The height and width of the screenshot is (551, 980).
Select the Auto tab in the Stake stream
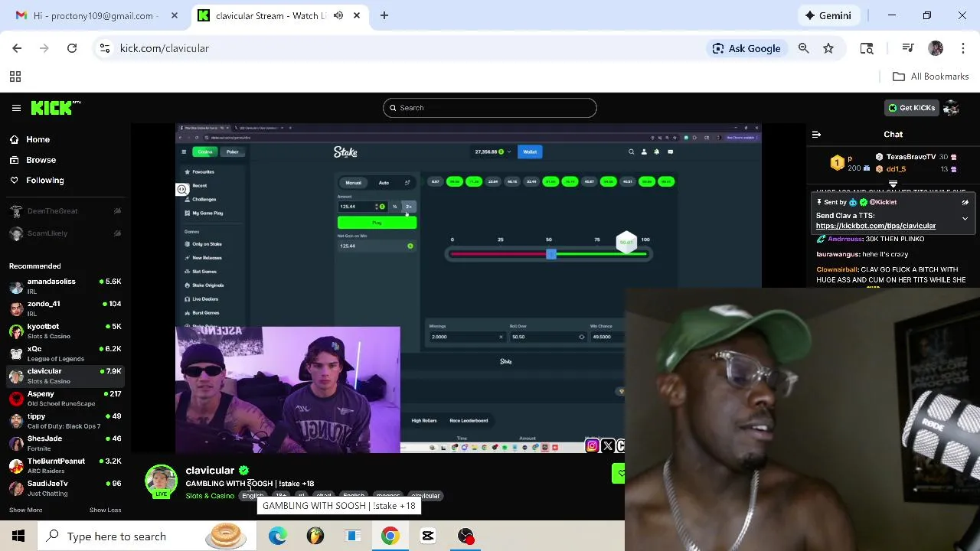coord(384,182)
